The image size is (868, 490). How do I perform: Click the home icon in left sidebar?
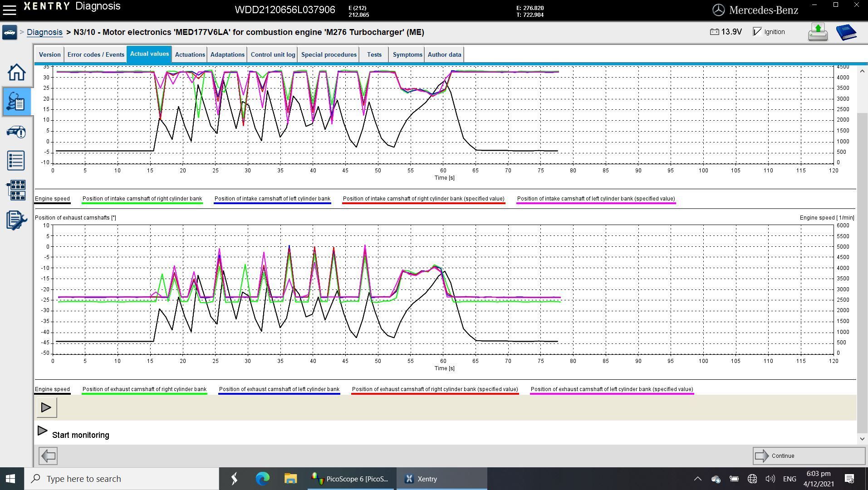point(16,73)
